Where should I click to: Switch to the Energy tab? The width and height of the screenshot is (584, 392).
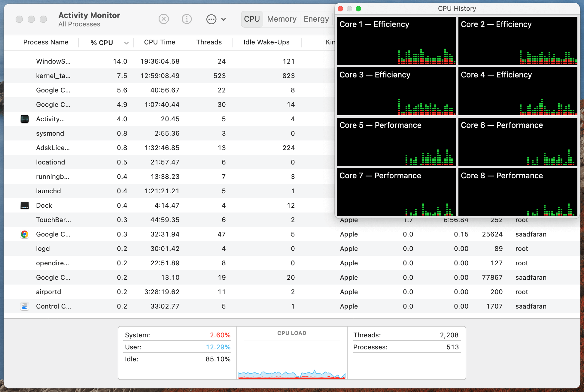click(x=316, y=19)
